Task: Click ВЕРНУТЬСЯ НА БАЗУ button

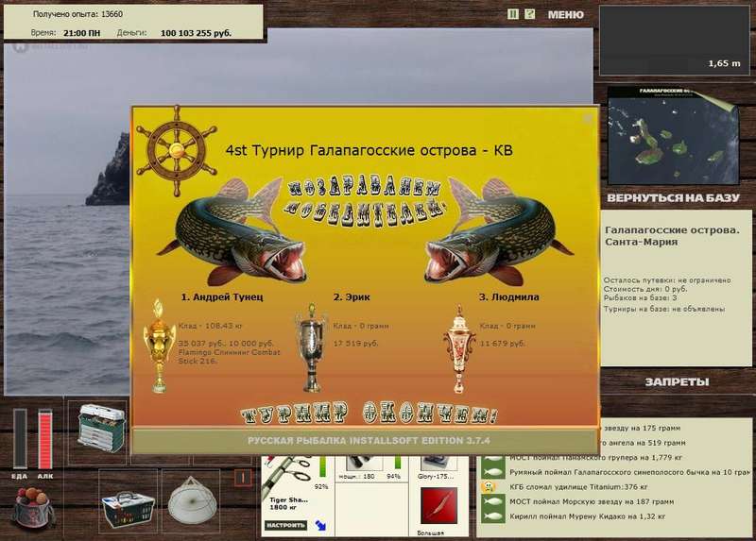Action: [x=673, y=198]
